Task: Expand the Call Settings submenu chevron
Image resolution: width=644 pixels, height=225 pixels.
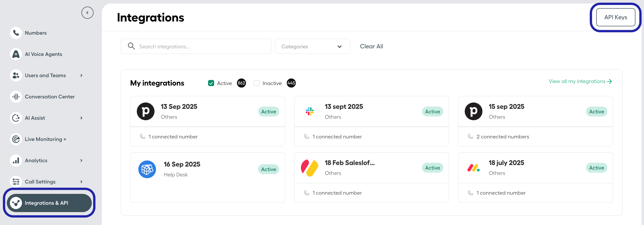Action: click(81, 182)
